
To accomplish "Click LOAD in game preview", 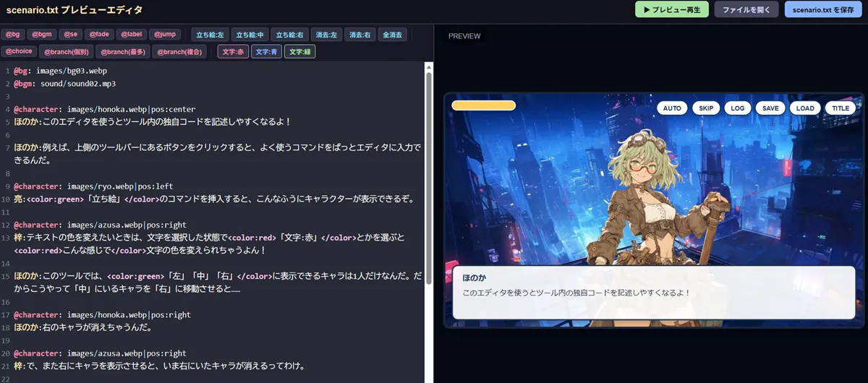I will 805,108.
